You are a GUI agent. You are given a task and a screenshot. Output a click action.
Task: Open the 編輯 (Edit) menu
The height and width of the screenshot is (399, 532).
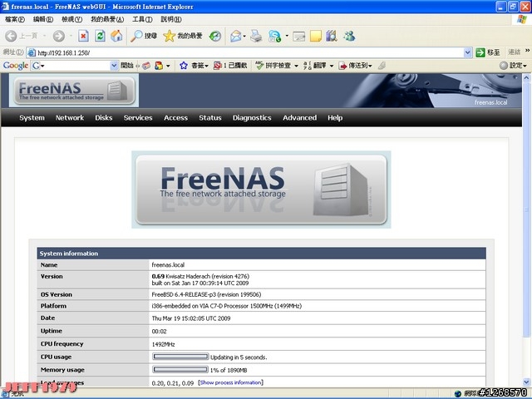(43, 19)
